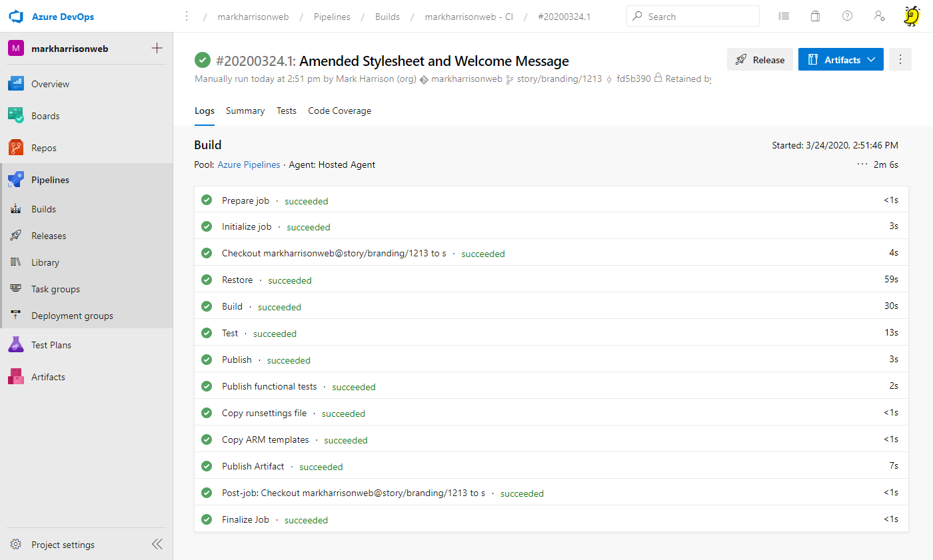Open Test Plans flask icon
The image size is (933, 560).
pos(16,345)
